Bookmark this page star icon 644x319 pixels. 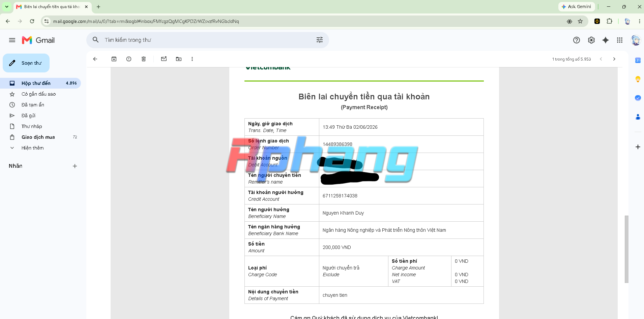click(580, 21)
